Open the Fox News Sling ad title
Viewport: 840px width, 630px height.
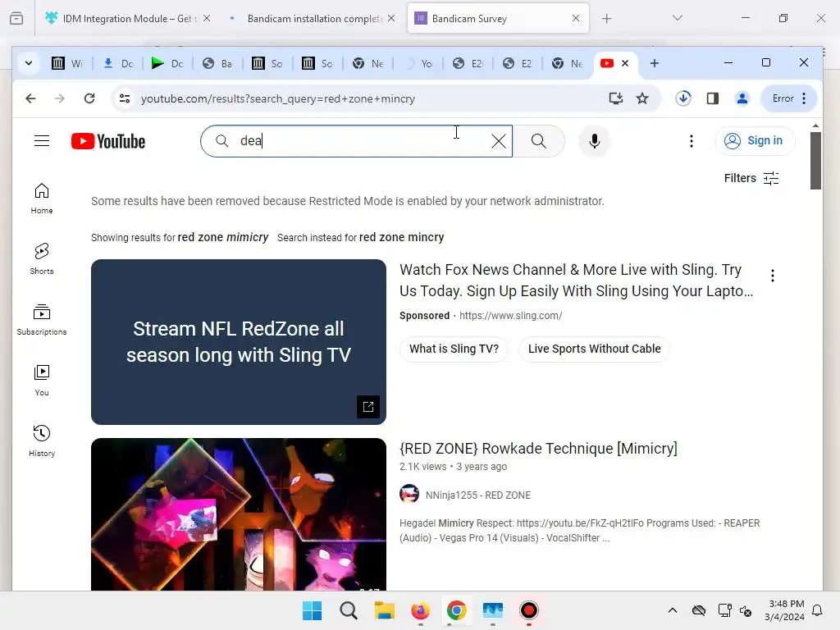pyautogui.click(x=577, y=281)
